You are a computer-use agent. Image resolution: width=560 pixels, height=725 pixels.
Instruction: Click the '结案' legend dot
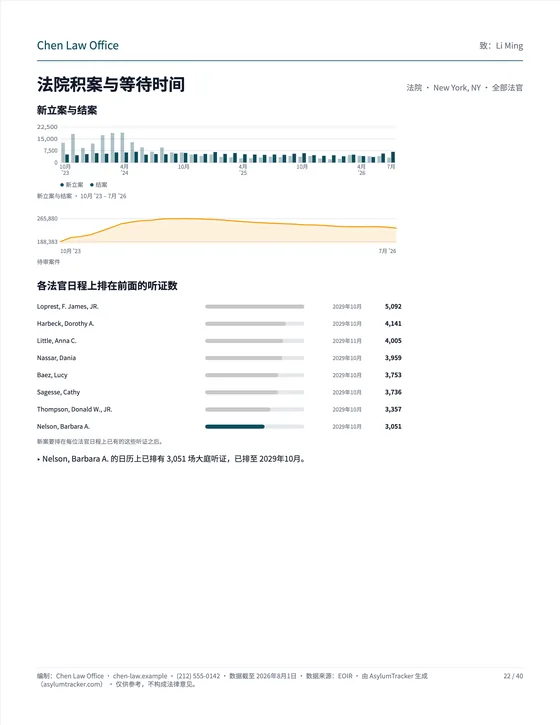coord(92,184)
